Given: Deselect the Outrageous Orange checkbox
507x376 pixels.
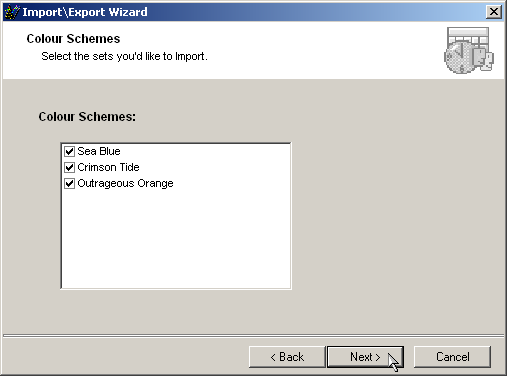Looking at the screenshot, I should click(x=69, y=183).
